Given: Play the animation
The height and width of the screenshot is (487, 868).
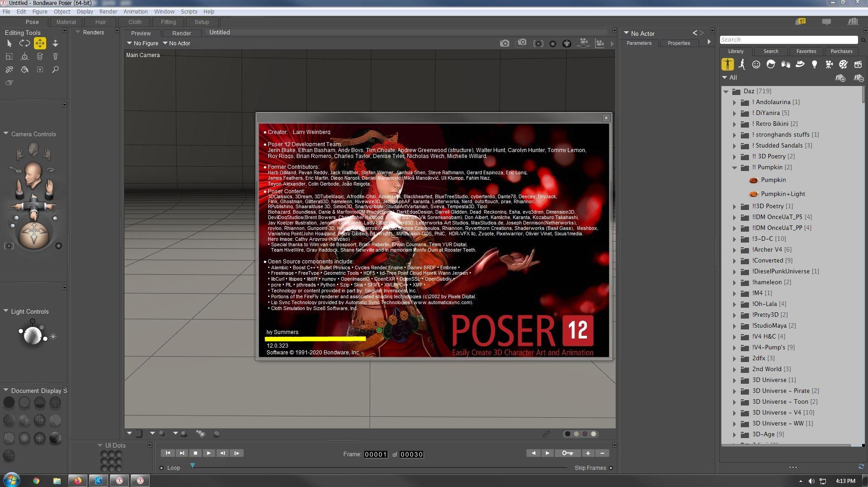Looking at the screenshot, I should pos(209,453).
